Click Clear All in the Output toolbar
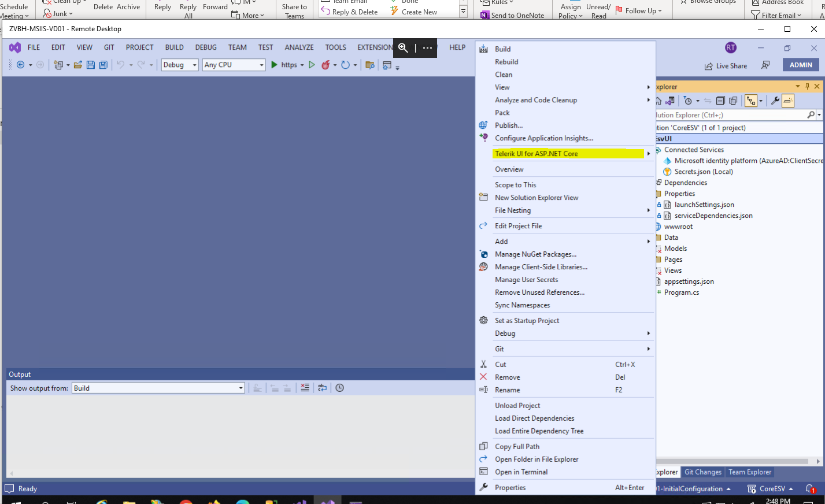The height and width of the screenshot is (504, 825). pos(305,388)
